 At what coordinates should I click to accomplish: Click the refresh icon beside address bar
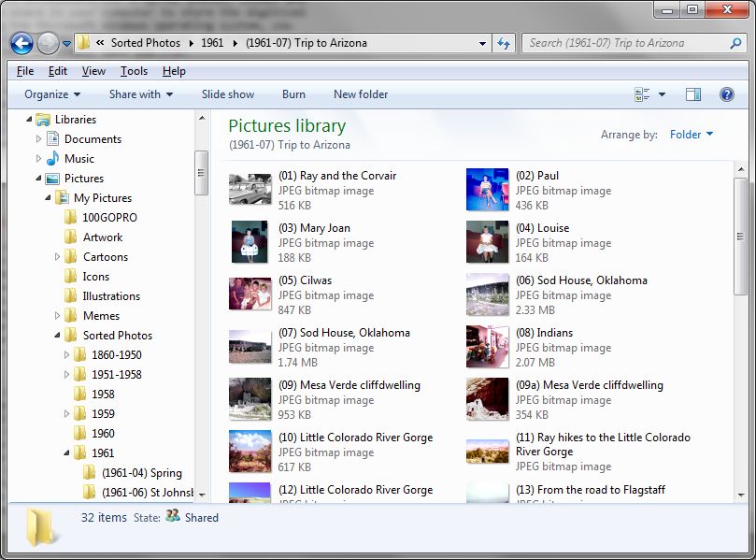tap(504, 43)
